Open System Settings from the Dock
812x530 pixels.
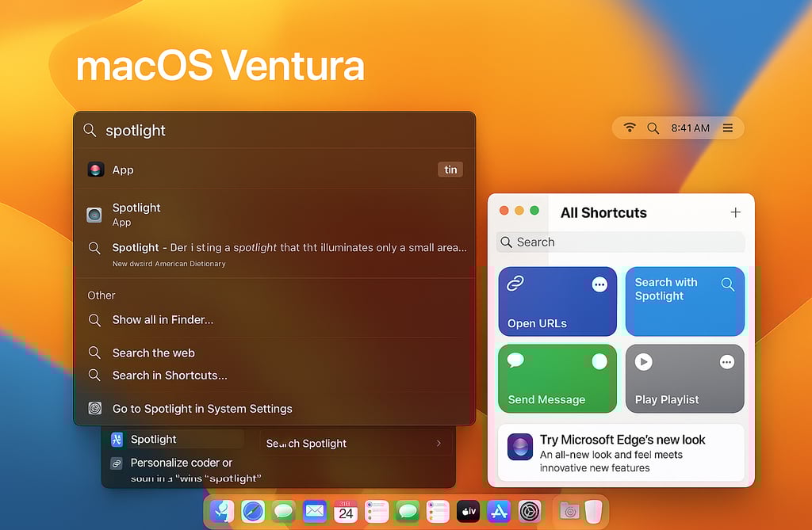530,511
